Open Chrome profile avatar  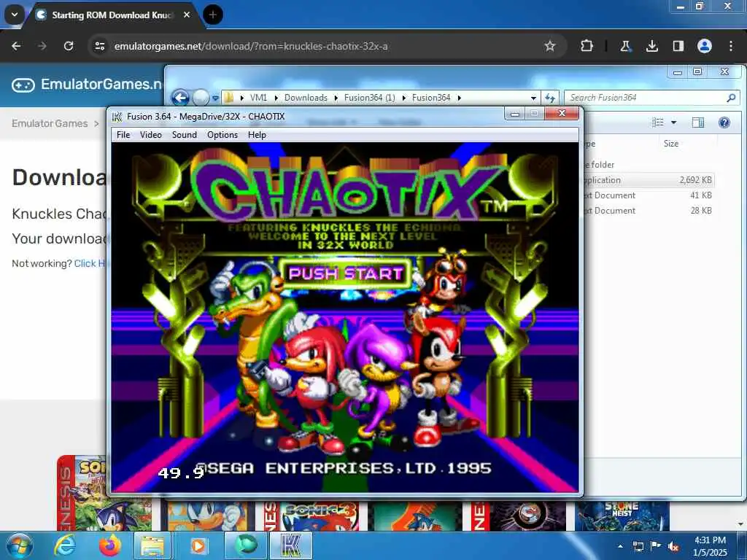coord(704,46)
